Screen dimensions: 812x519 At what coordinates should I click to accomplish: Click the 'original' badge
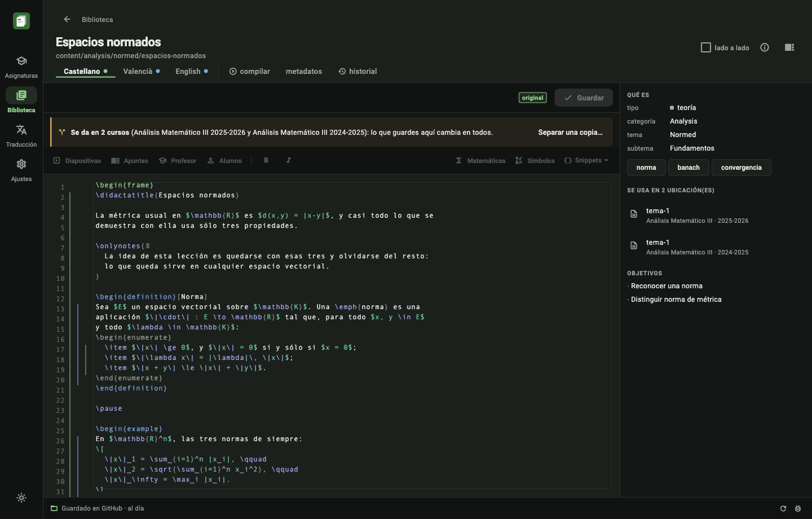pos(533,98)
